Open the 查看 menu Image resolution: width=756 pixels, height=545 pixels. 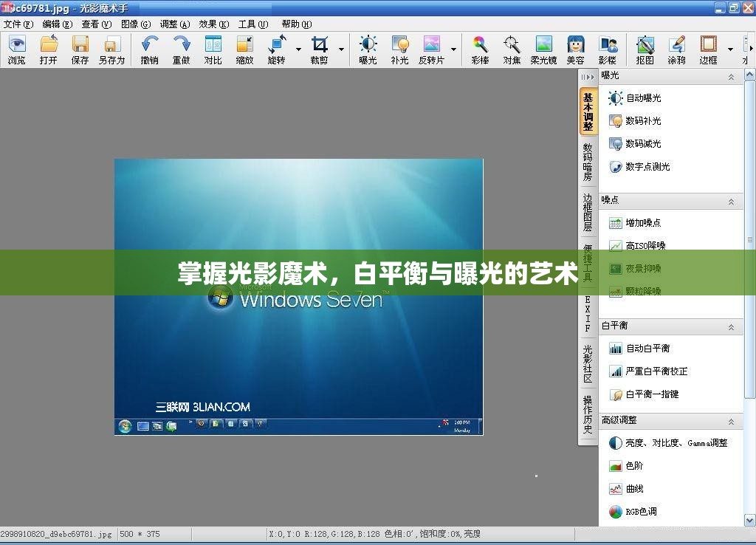pyautogui.click(x=97, y=24)
